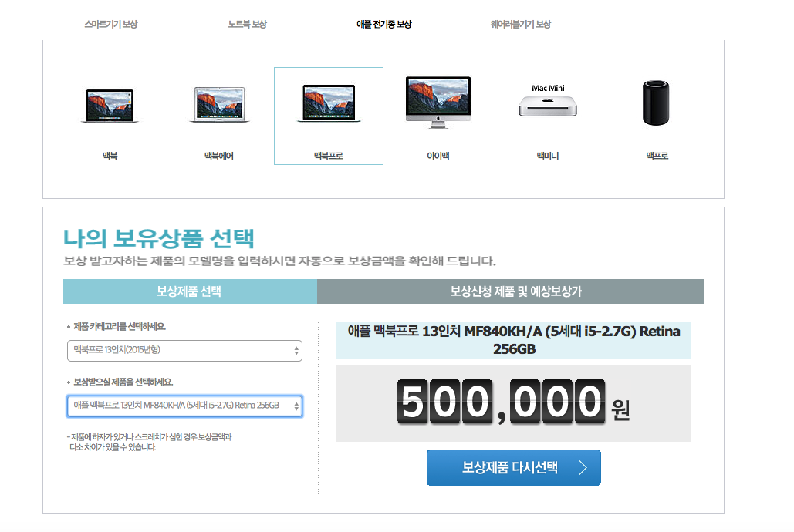Click the 제품 카테고리를 선택하세요 label

coord(120,327)
